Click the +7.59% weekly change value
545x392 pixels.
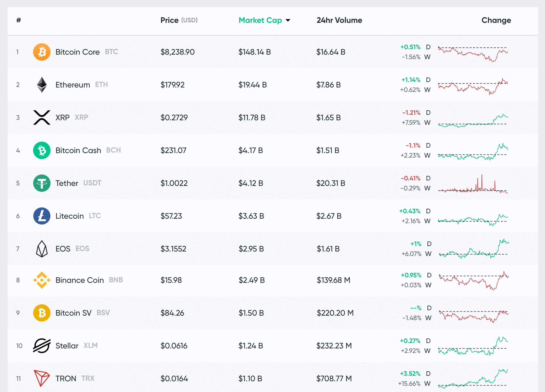pyautogui.click(x=411, y=123)
